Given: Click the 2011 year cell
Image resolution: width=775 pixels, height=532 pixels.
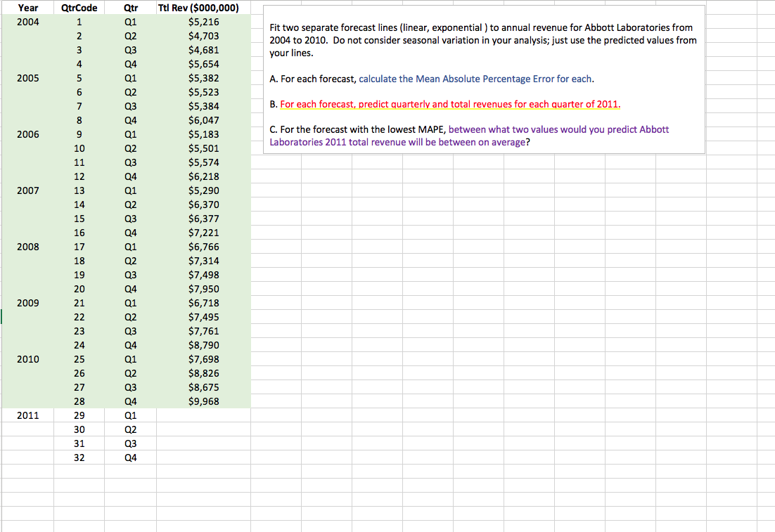Looking at the screenshot, I should pyautogui.click(x=27, y=415).
